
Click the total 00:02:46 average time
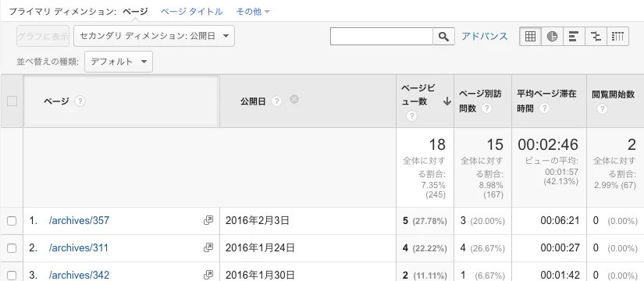(x=548, y=144)
